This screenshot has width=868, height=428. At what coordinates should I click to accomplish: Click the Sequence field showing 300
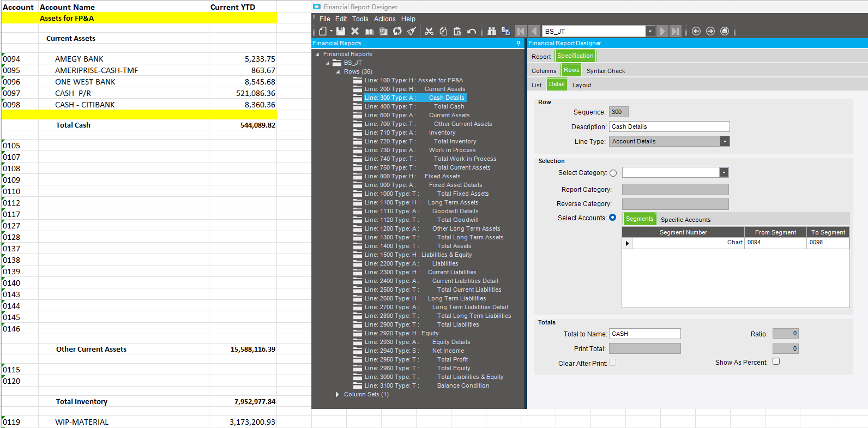(x=619, y=112)
